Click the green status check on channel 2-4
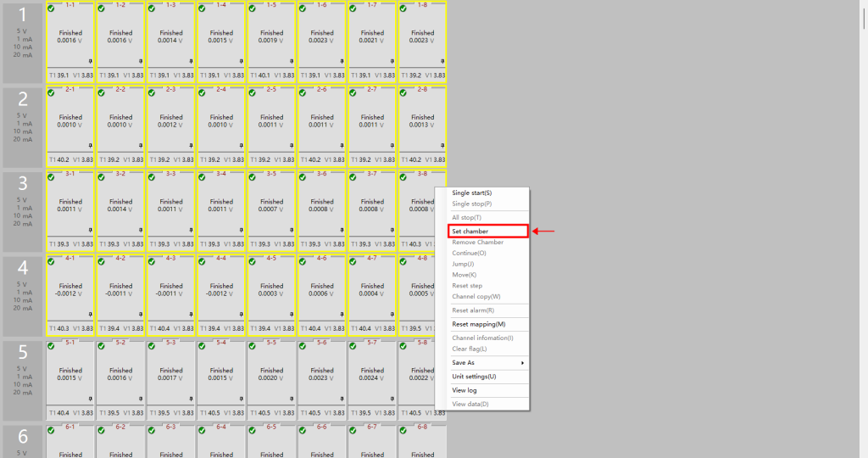The height and width of the screenshot is (458, 868). click(203, 92)
